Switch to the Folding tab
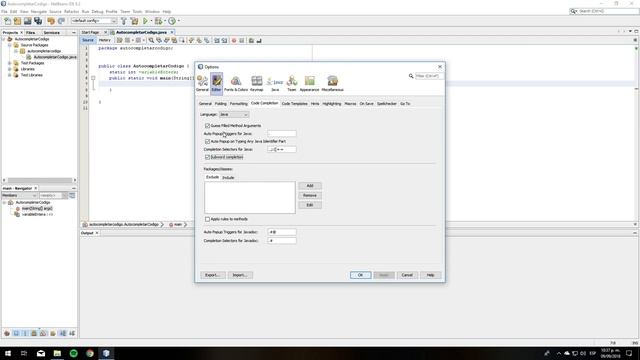 click(220, 104)
